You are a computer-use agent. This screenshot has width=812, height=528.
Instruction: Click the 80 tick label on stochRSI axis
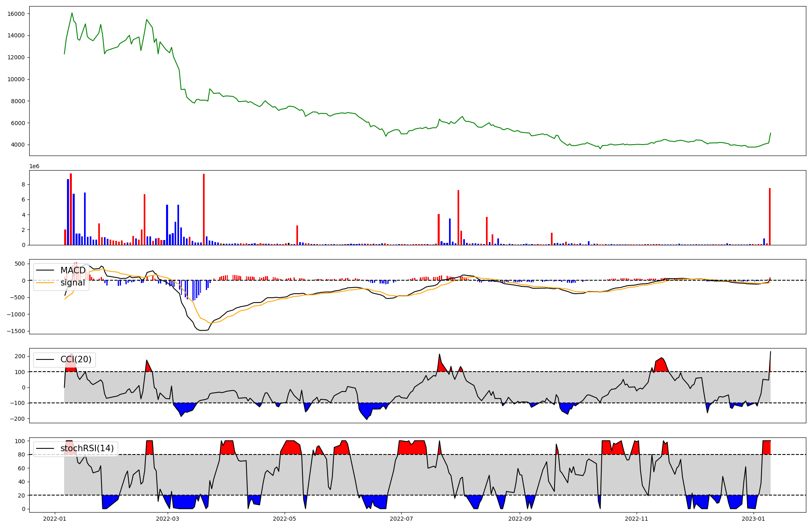[21, 454]
